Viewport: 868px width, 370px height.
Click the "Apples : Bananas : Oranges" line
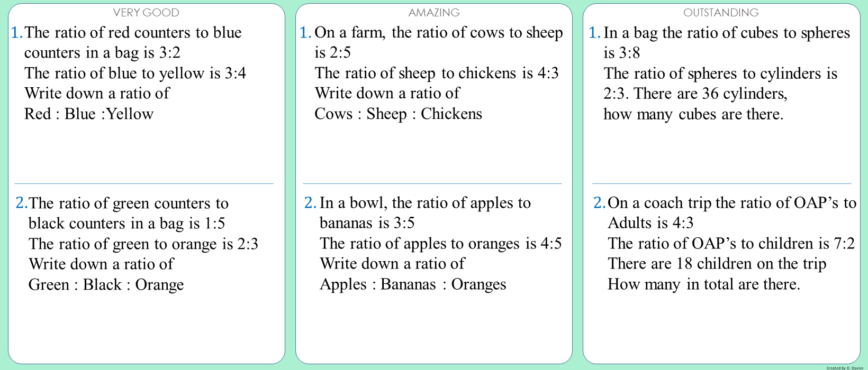pyautogui.click(x=413, y=285)
